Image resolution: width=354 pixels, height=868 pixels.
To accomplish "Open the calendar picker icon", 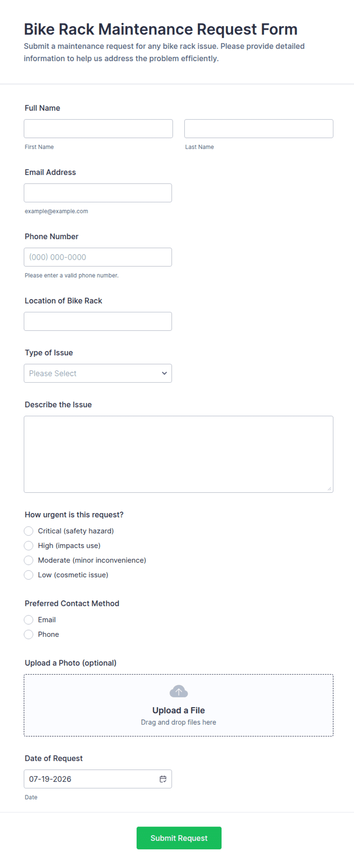I will [163, 779].
